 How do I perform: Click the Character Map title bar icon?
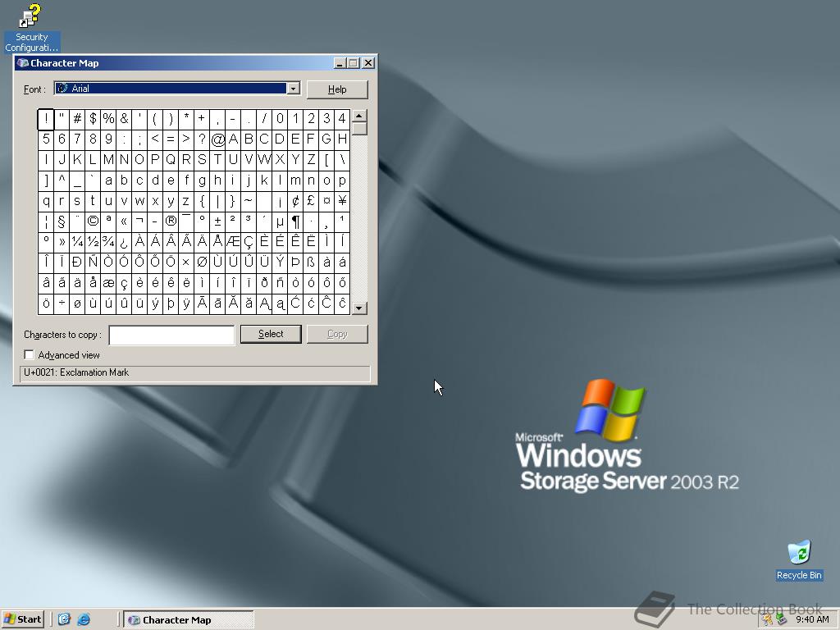point(22,62)
